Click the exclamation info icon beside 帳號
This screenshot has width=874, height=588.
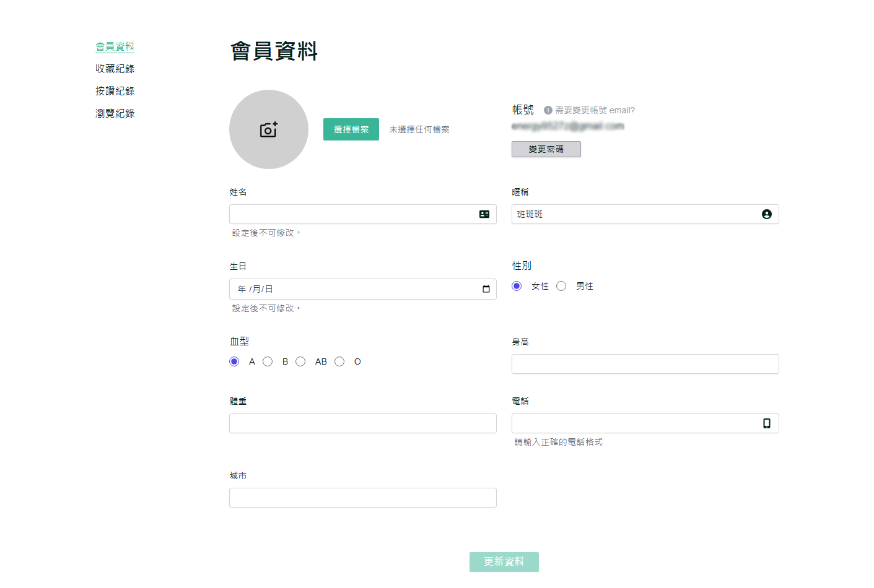548,110
